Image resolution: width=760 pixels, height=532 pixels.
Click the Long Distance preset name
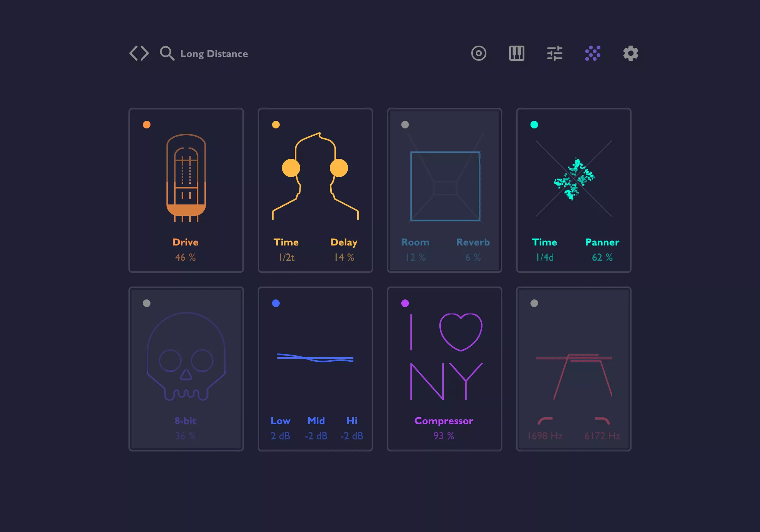point(214,54)
